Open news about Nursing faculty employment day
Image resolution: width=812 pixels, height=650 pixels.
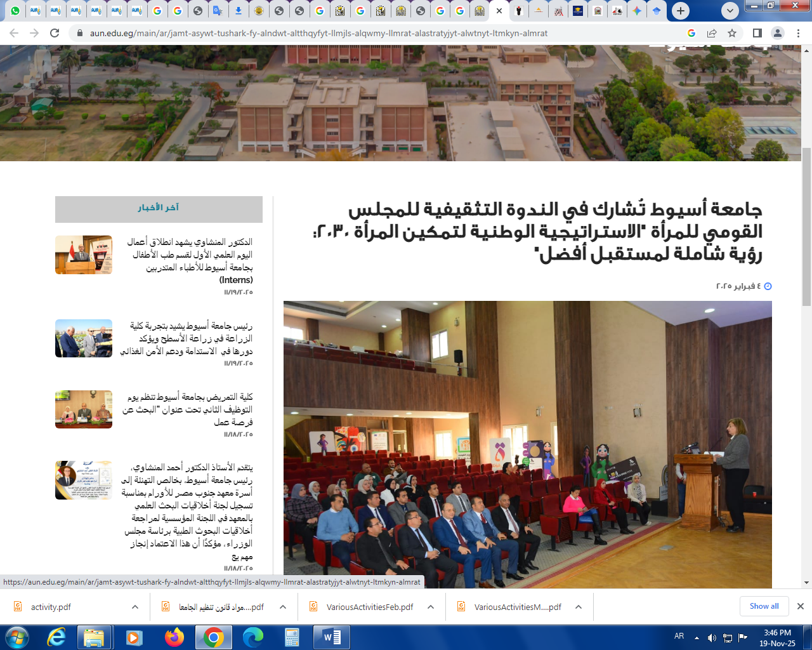pyautogui.click(x=189, y=409)
